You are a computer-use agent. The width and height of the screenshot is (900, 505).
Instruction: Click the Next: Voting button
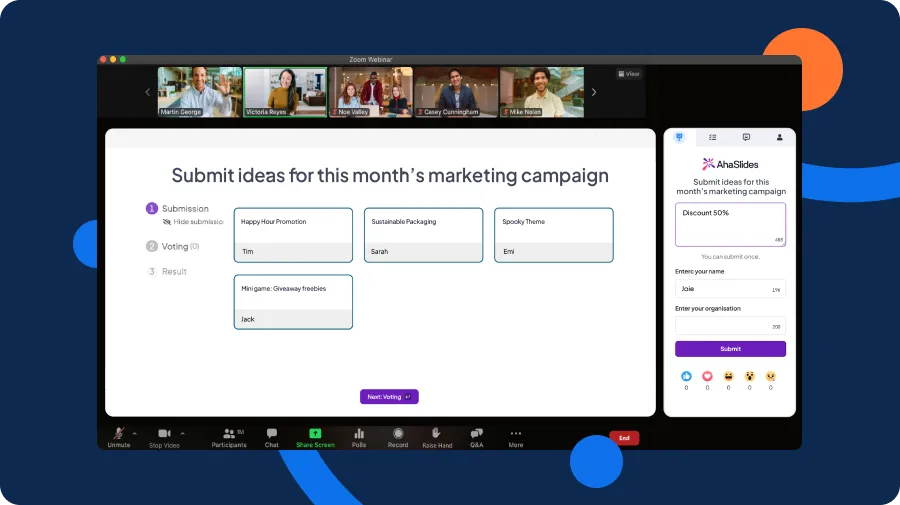pyautogui.click(x=389, y=397)
